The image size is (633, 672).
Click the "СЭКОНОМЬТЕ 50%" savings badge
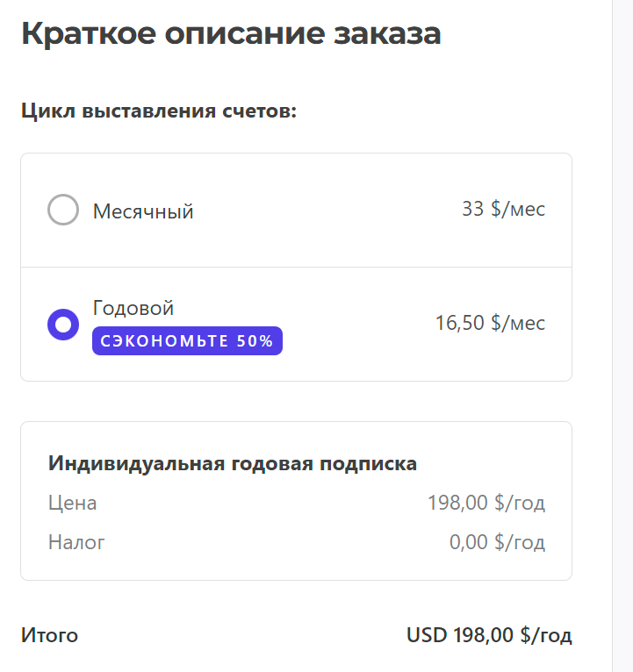(x=187, y=341)
